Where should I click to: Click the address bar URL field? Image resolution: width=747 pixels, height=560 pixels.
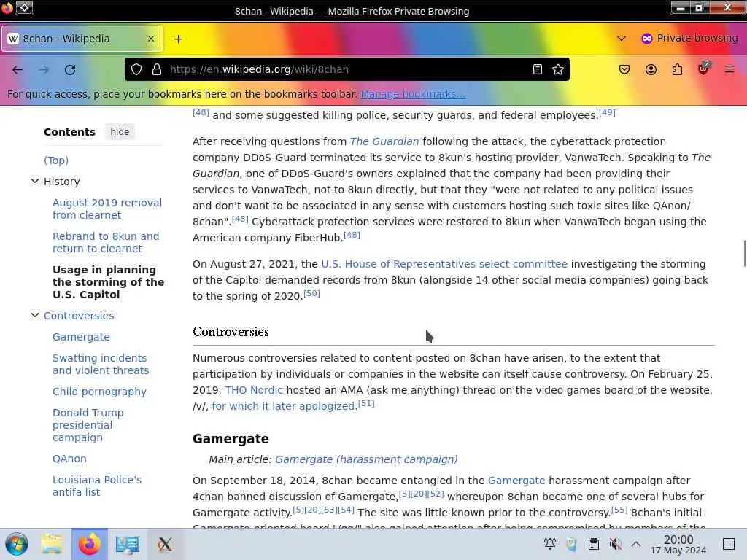click(348, 69)
